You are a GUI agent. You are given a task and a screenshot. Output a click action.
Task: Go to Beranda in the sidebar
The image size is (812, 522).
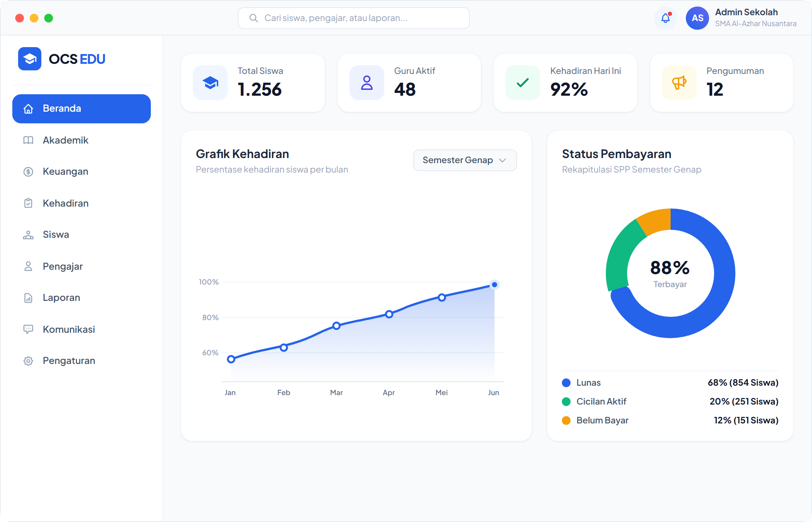point(82,109)
